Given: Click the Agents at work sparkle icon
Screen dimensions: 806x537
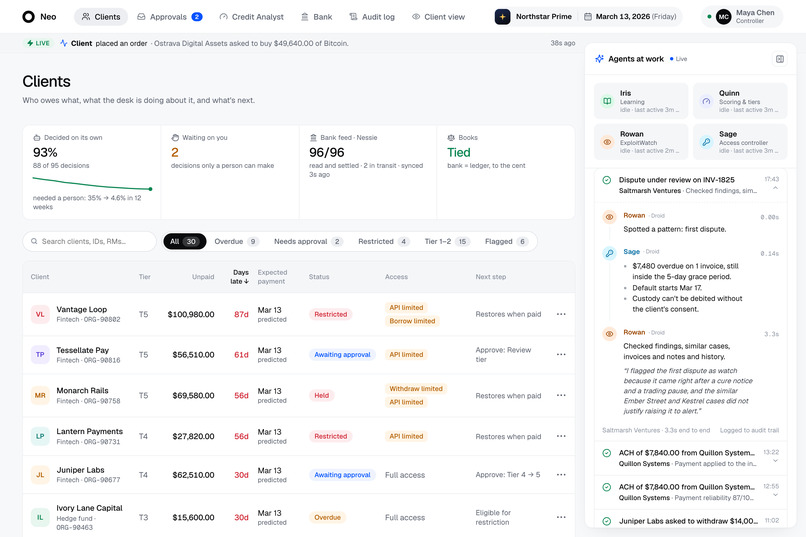Looking at the screenshot, I should pos(599,59).
